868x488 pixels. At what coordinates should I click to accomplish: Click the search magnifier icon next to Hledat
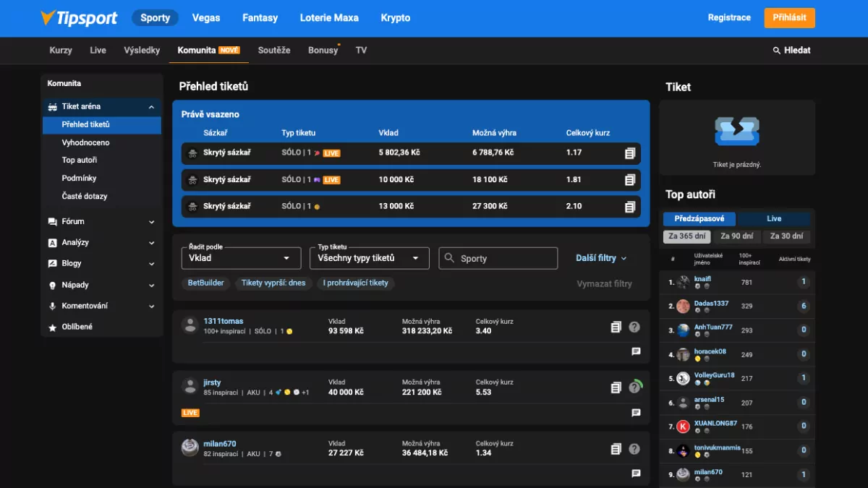click(x=777, y=51)
